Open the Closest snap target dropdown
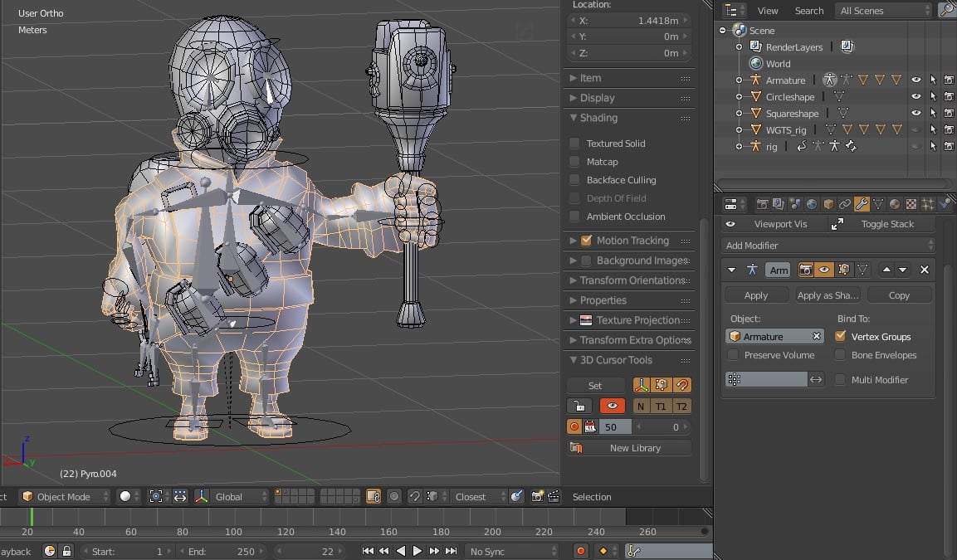This screenshot has height=560, width=957. [480, 497]
